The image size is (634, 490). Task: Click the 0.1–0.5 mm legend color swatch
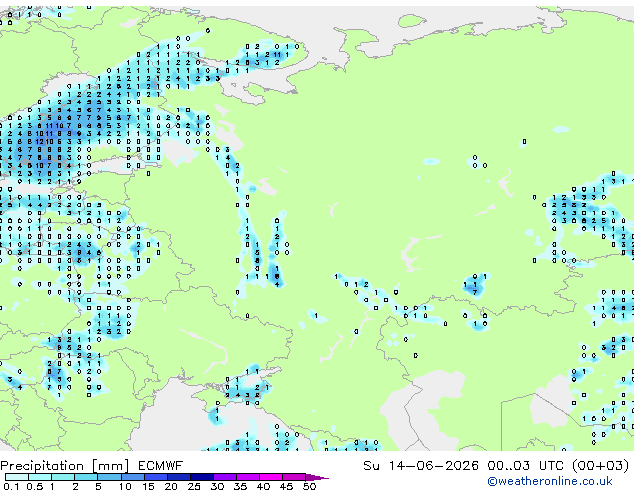pyautogui.click(x=17, y=477)
